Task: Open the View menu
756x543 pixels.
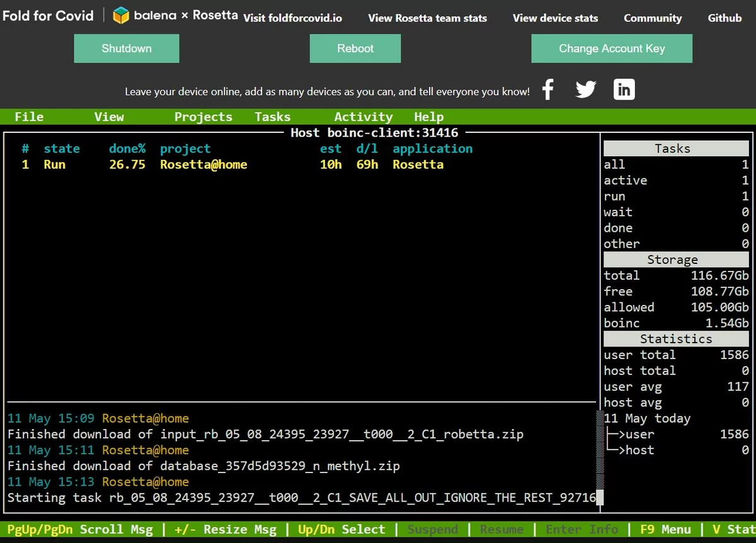Action: click(109, 117)
